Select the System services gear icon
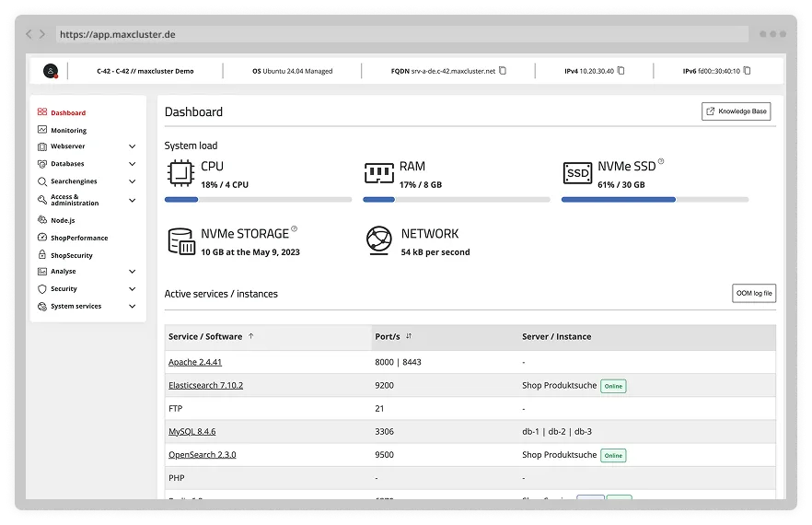The image size is (812, 525). pyautogui.click(x=42, y=307)
